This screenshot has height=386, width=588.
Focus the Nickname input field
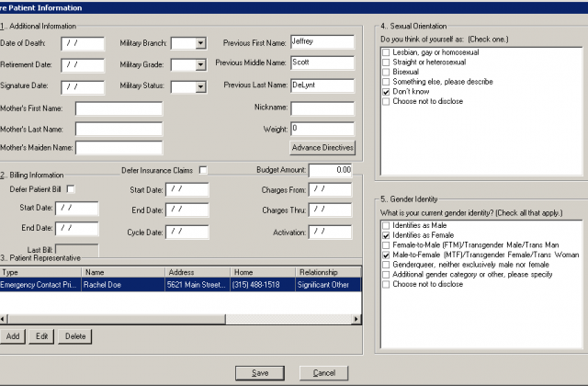[322, 108]
